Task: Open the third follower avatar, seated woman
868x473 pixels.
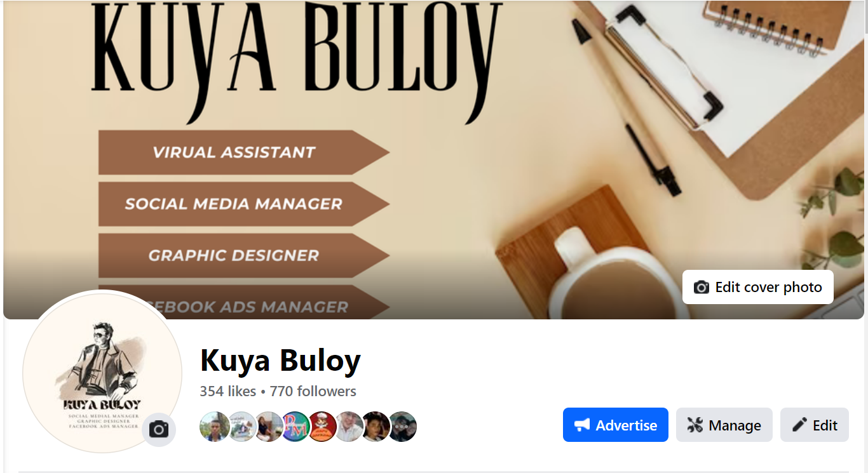Action: pos(269,427)
